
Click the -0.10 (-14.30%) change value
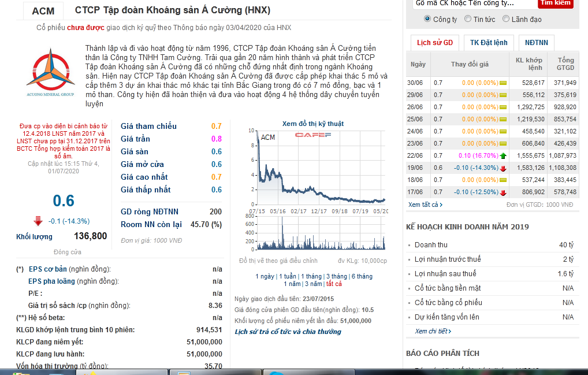tap(476, 168)
